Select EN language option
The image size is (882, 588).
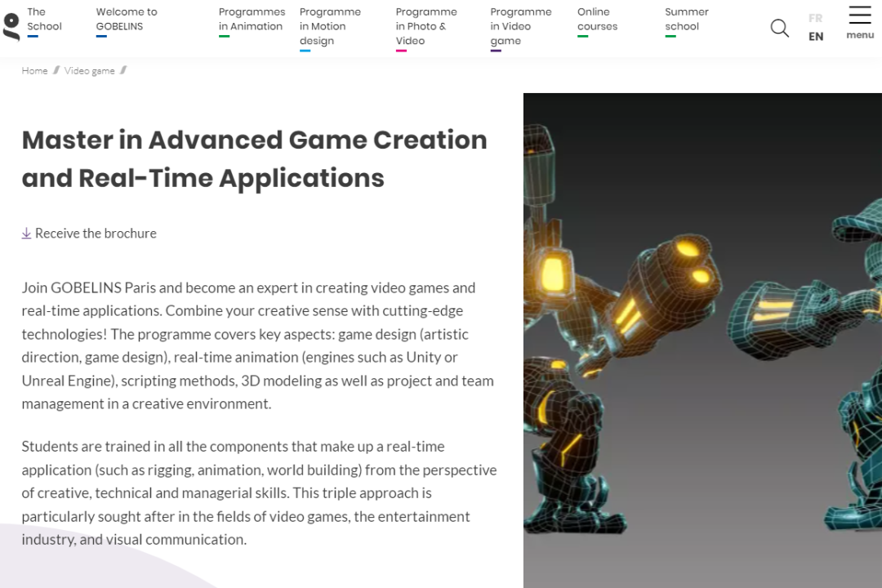point(816,37)
